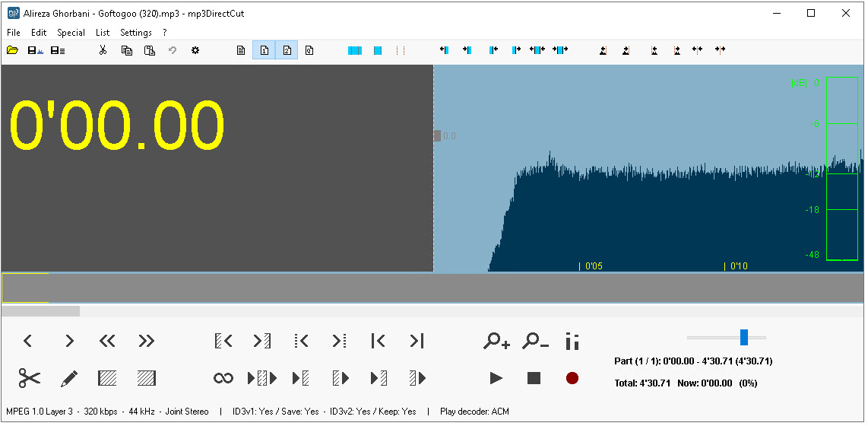The image size is (868, 426).
Task: Open the Settings menu
Action: (135, 33)
